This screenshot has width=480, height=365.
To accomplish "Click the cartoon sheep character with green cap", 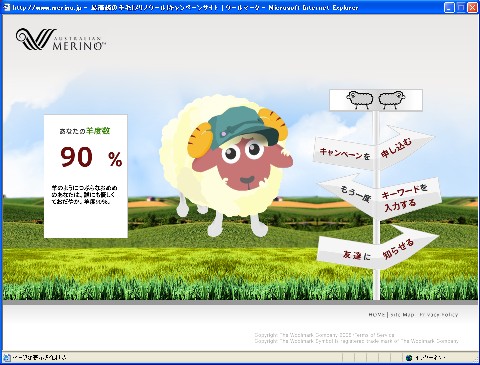I will coord(226,165).
